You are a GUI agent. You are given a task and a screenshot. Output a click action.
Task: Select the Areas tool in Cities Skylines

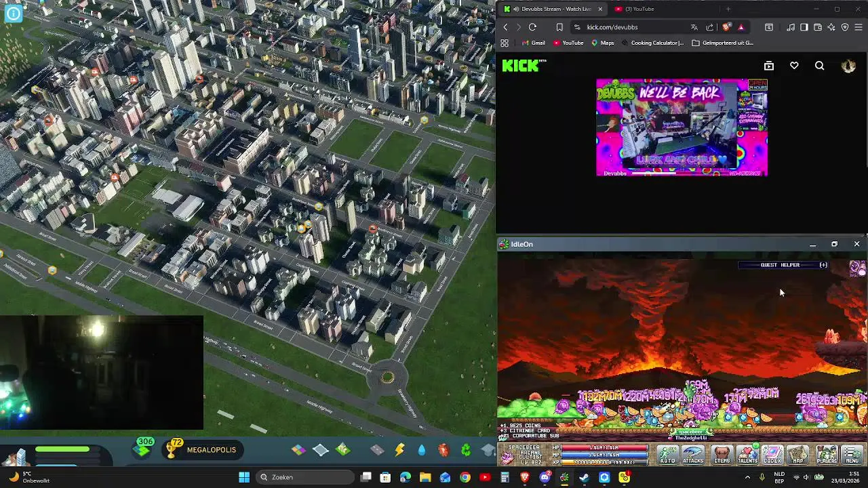(343, 449)
